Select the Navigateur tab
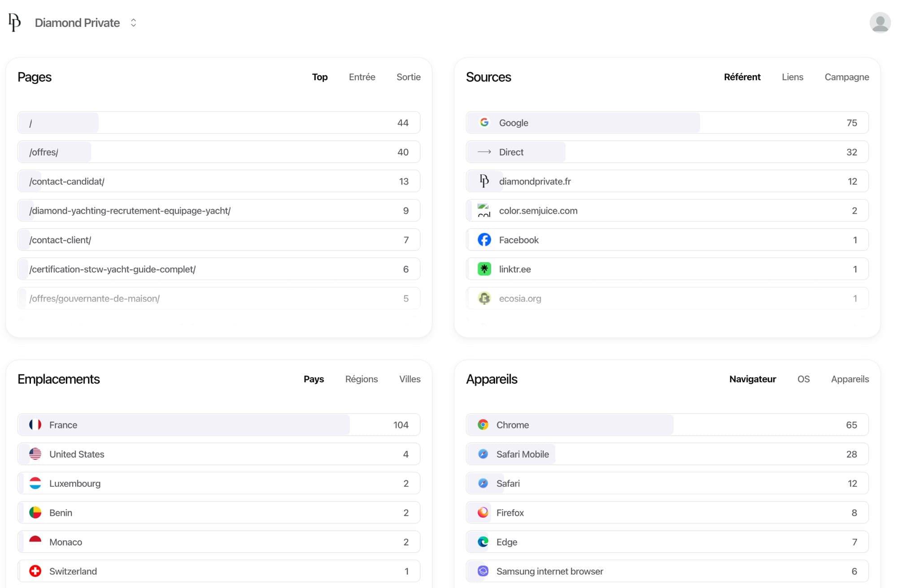The height and width of the screenshot is (588, 897). coord(753,379)
